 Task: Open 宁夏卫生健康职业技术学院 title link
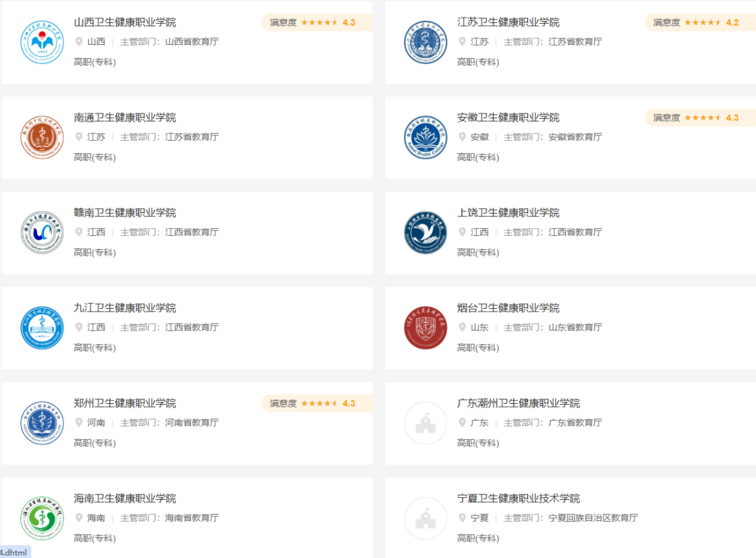518,498
